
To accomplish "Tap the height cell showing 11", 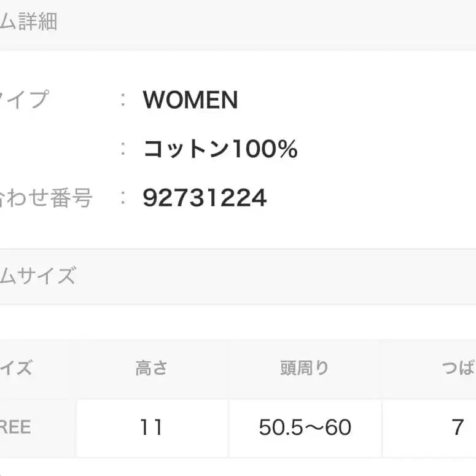I will pyautogui.click(x=151, y=427).
